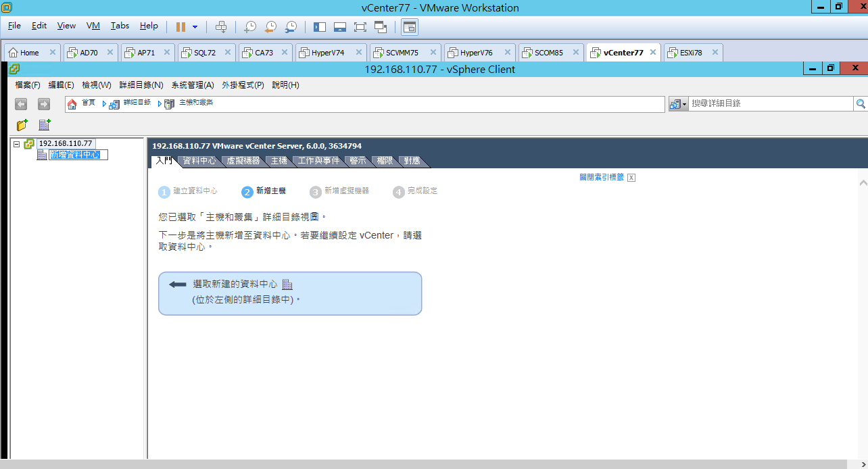The height and width of the screenshot is (469, 868).
Task: Open the VM menu in Workstation
Action: (93, 26)
